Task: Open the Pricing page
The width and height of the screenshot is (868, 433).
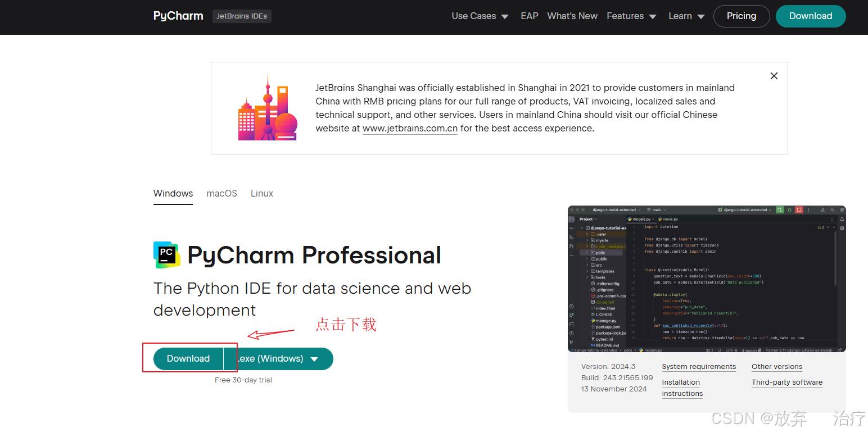Action: 742,16
